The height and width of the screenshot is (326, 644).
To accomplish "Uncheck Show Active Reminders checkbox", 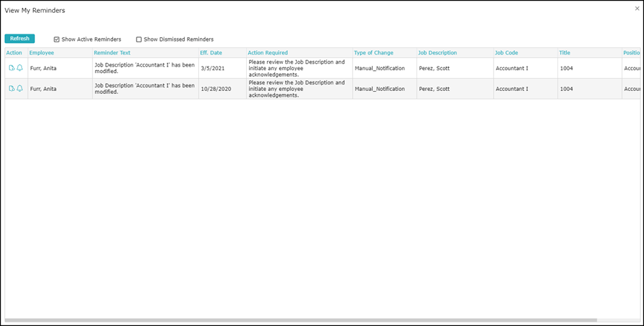I will pos(57,39).
